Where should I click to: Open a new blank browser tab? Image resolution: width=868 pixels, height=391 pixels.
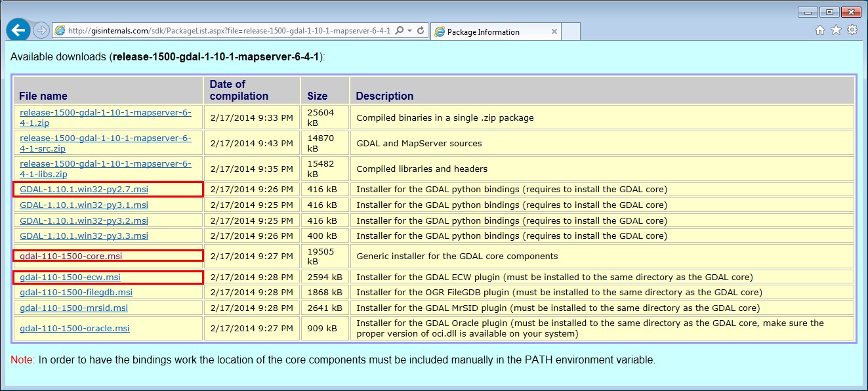[x=571, y=31]
